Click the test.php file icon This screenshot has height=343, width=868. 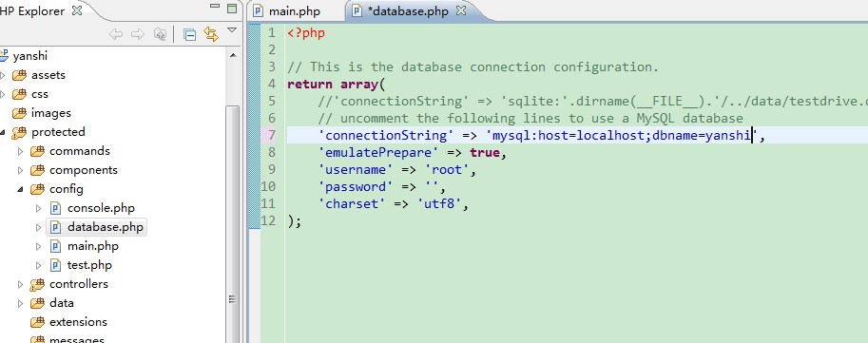55,265
